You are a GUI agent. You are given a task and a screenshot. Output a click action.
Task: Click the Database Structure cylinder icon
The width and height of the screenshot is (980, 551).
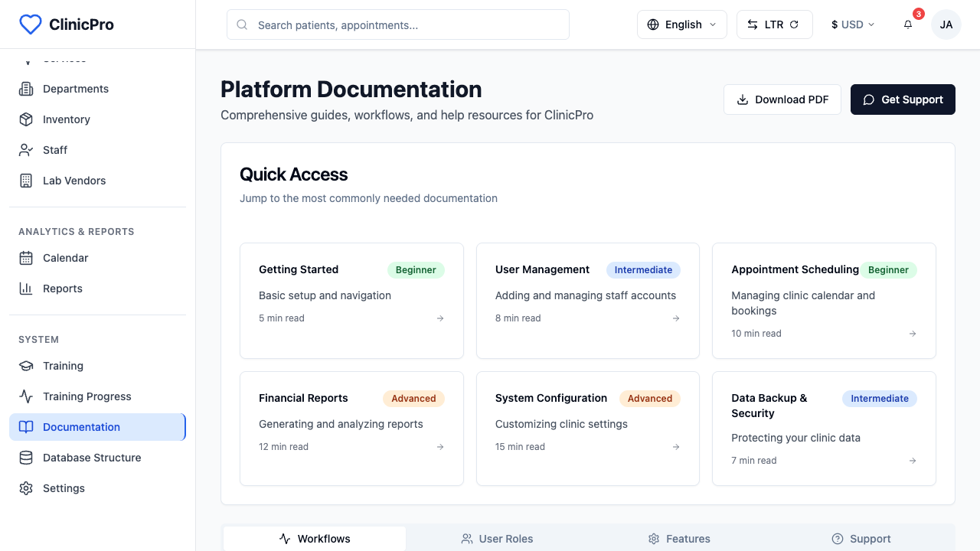pos(26,458)
